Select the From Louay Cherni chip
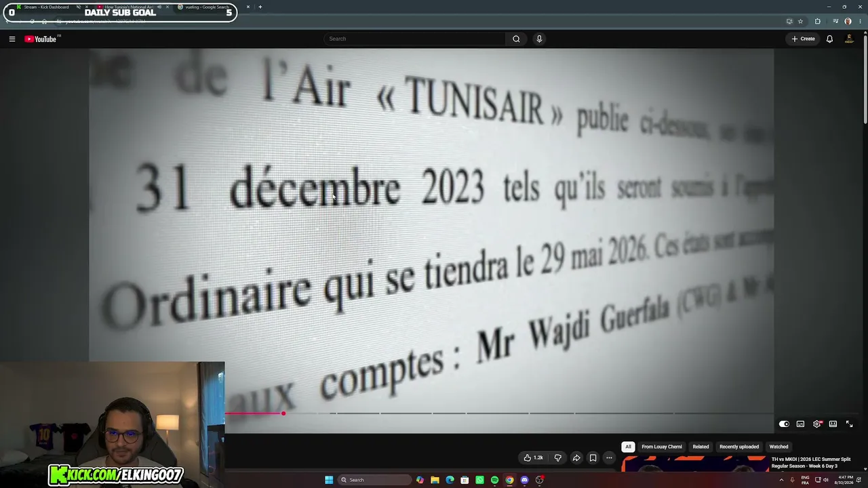 pyautogui.click(x=662, y=447)
